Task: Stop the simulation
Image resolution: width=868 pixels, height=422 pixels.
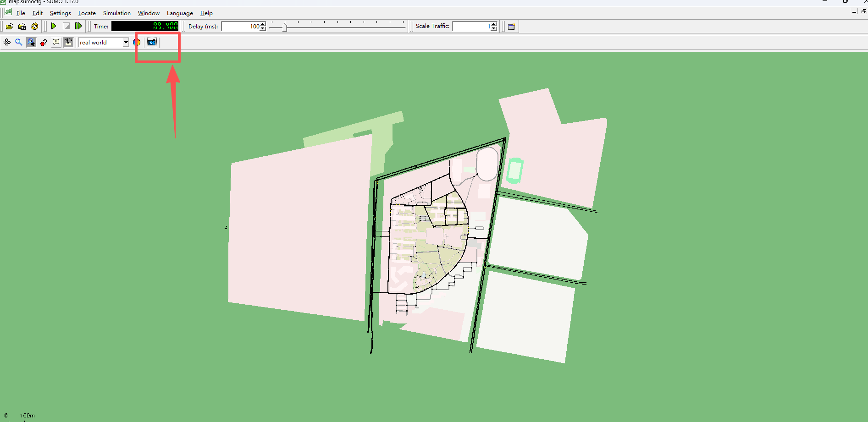Action: tap(66, 26)
